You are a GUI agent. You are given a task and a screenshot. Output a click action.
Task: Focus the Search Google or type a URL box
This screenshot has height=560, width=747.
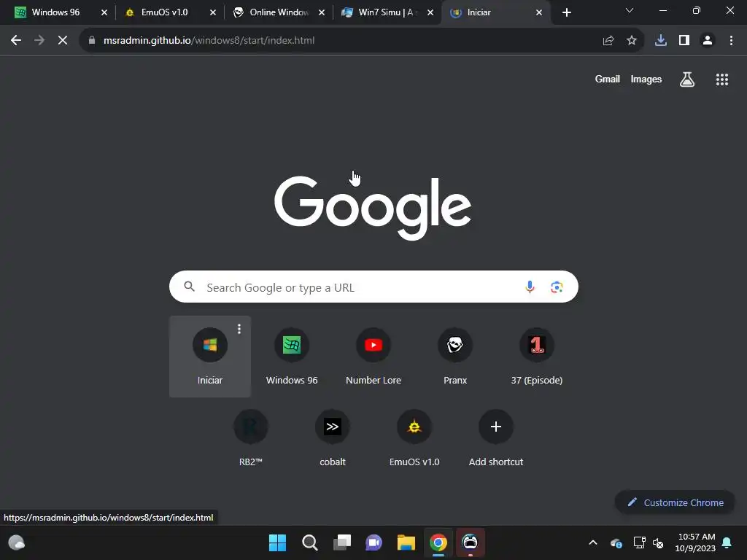tap(373, 287)
